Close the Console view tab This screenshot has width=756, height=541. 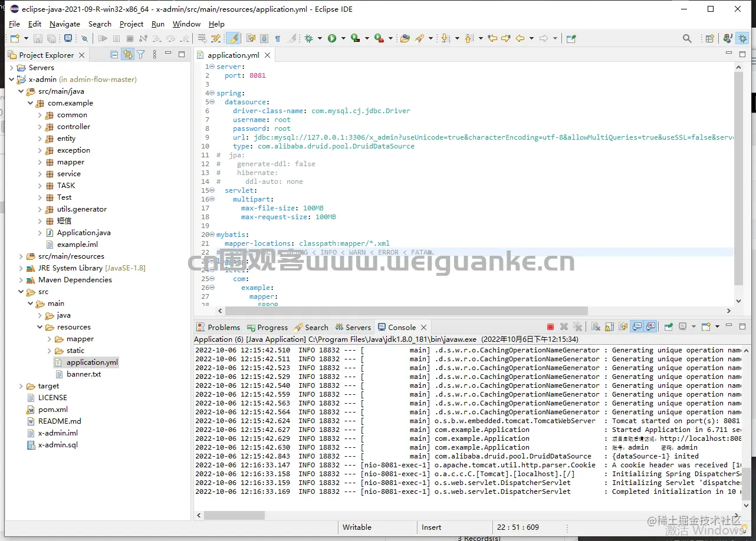click(423, 327)
